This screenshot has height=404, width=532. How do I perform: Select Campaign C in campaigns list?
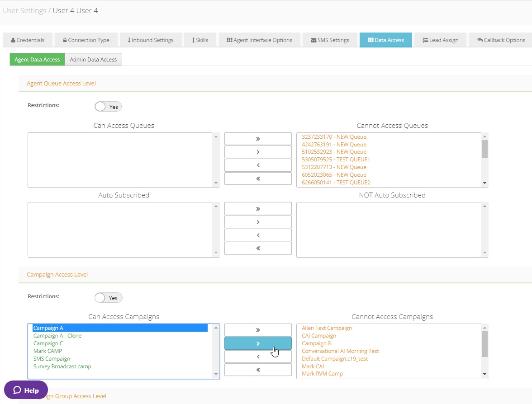coord(48,343)
